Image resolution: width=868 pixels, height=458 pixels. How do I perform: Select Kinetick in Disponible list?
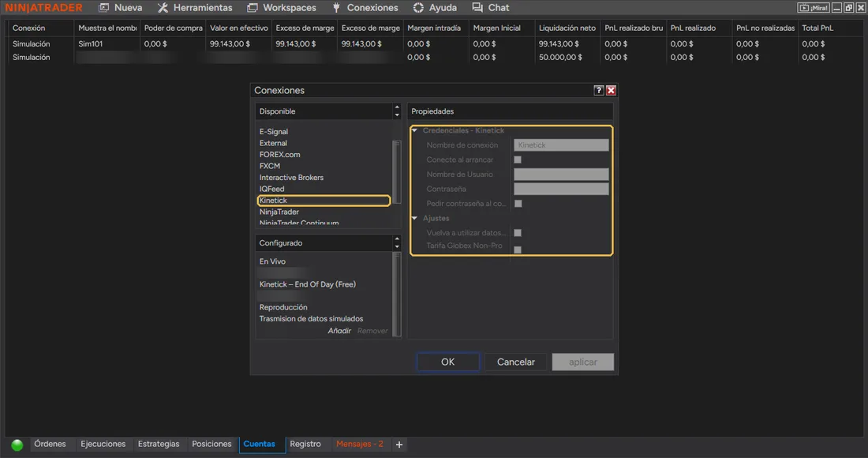click(x=324, y=201)
